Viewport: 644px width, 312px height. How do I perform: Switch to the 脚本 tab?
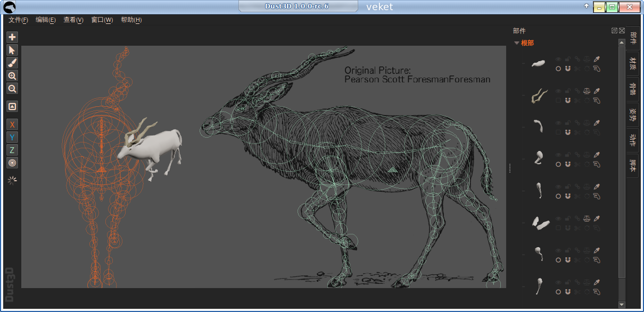[x=633, y=166]
